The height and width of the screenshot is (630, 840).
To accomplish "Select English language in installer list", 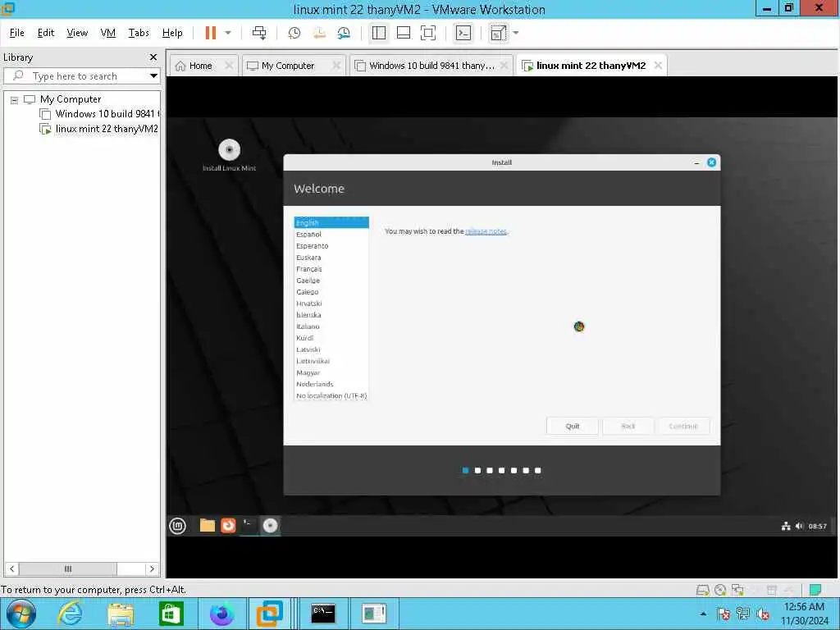I will coord(331,222).
